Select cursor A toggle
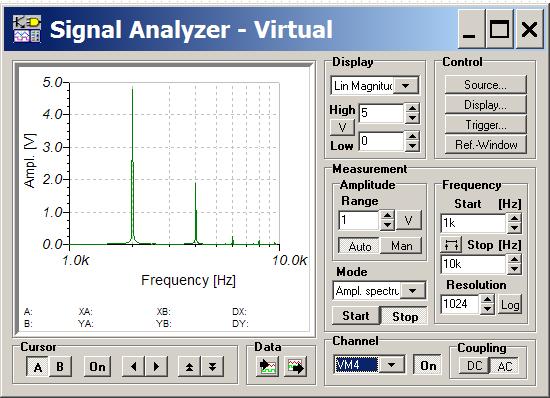 (x=38, y=367)
